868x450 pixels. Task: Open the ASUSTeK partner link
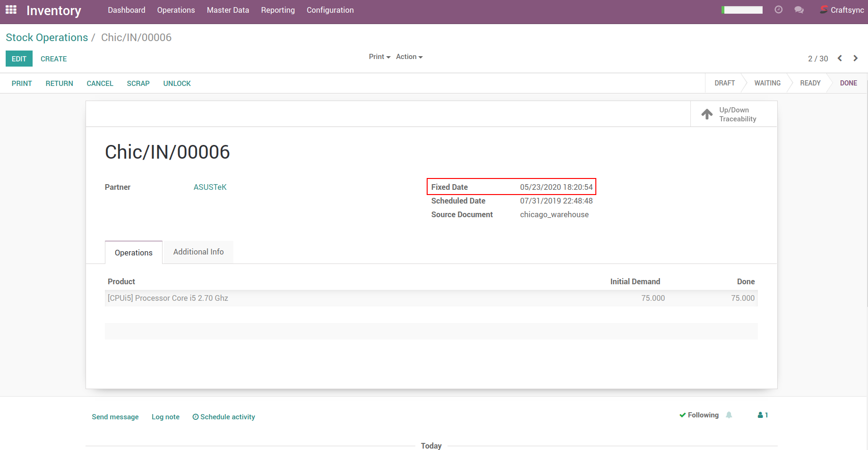pyautogui.click(x=210, y=187)
